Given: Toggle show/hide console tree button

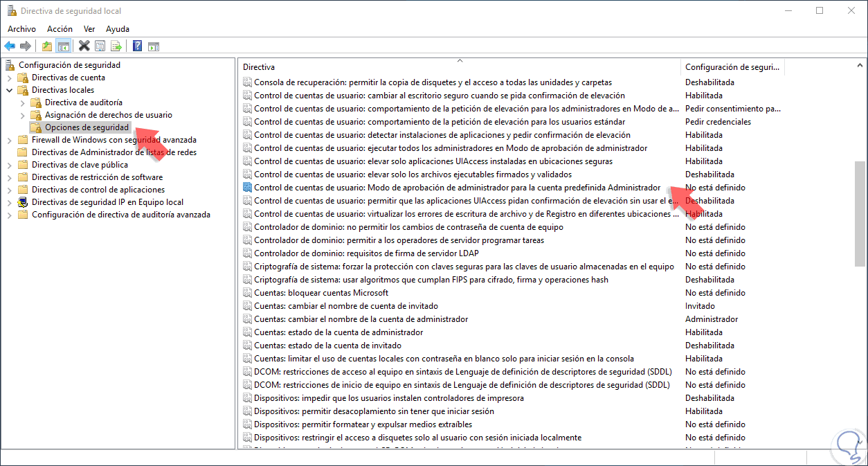Looking at the screenshot, I should point(63,46).
